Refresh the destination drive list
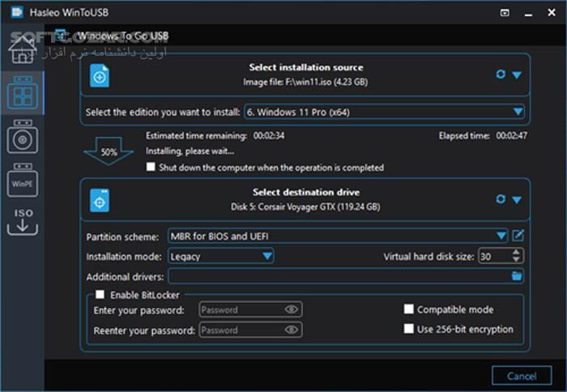Screen dimensions: 567x392 point(501,199)
